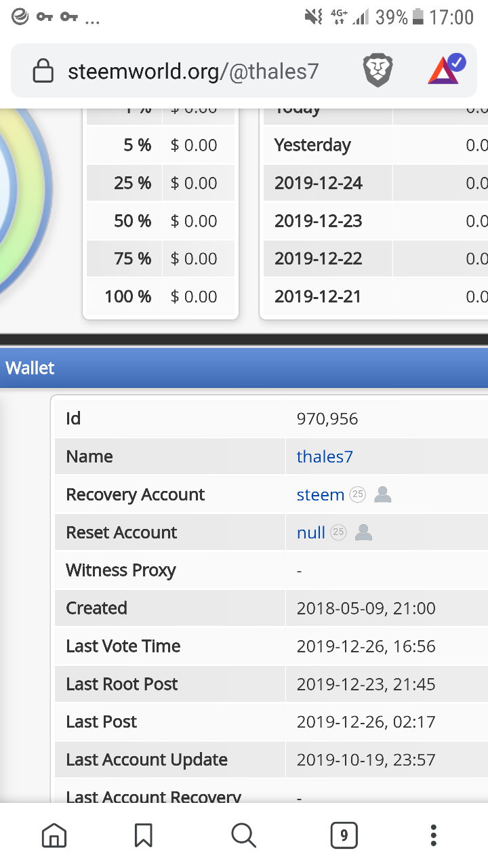Open the steem recovery account link

tap(321, 495)
